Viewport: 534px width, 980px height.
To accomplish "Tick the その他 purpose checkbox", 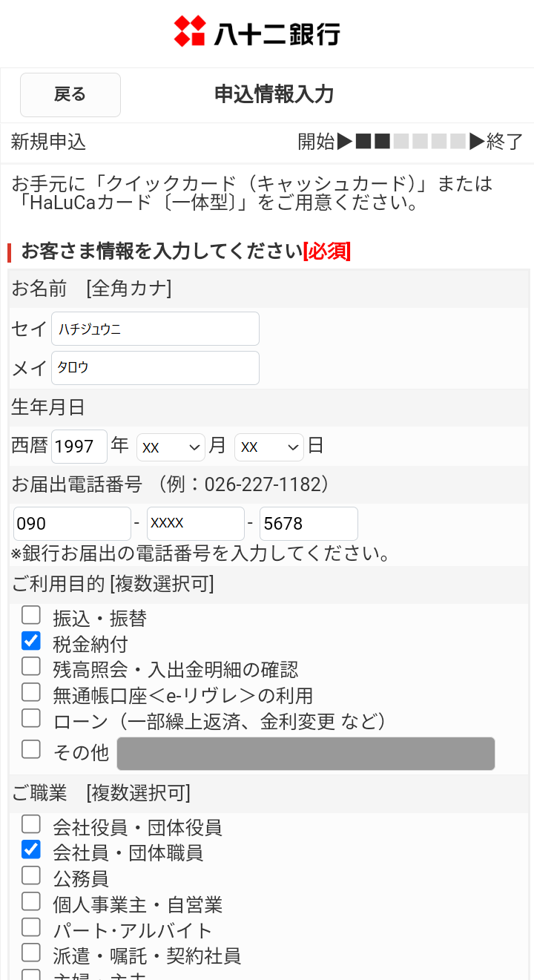I will pyautogui.click(x=31, y=750).
